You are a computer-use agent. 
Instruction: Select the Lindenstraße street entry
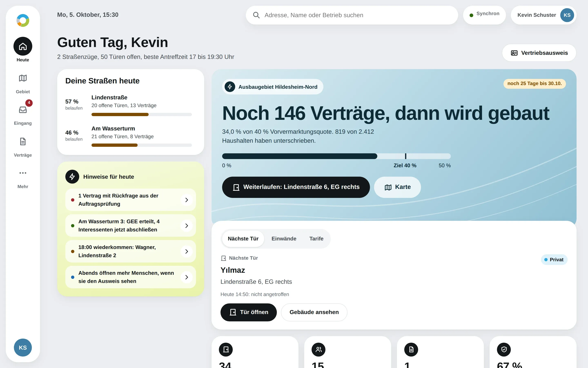tap(130, 105)
